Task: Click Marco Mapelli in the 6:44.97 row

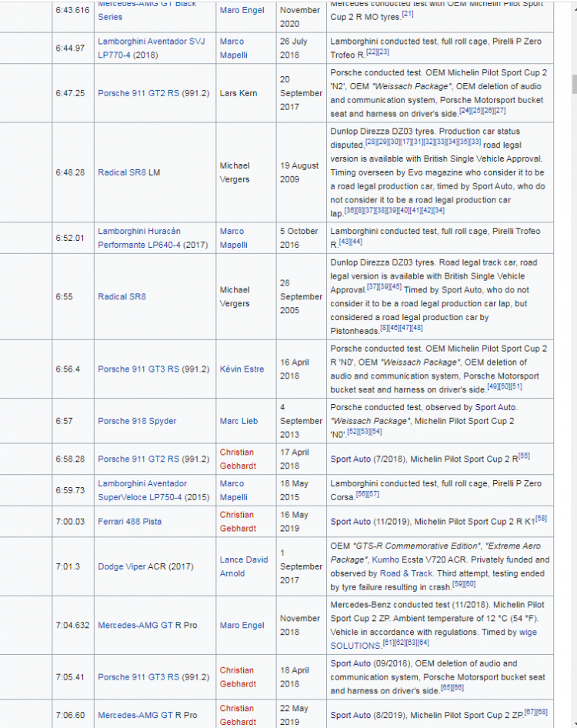Action: pos(233,48)
